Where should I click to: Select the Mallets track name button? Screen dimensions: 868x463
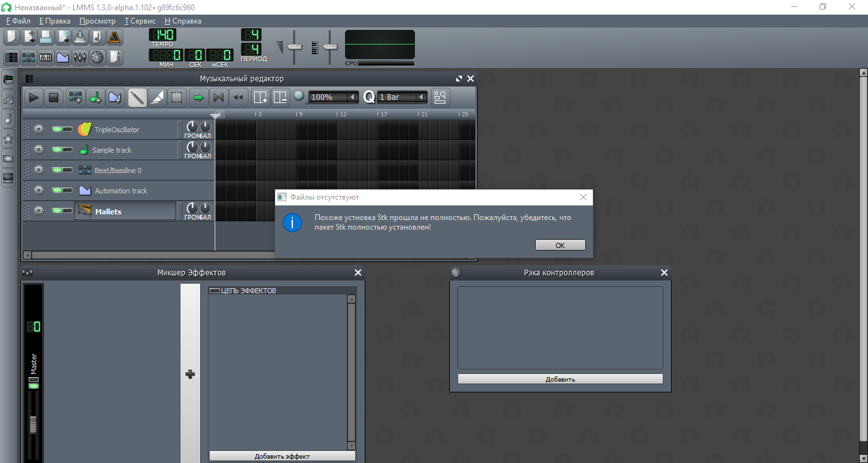[x=125, y=211]
